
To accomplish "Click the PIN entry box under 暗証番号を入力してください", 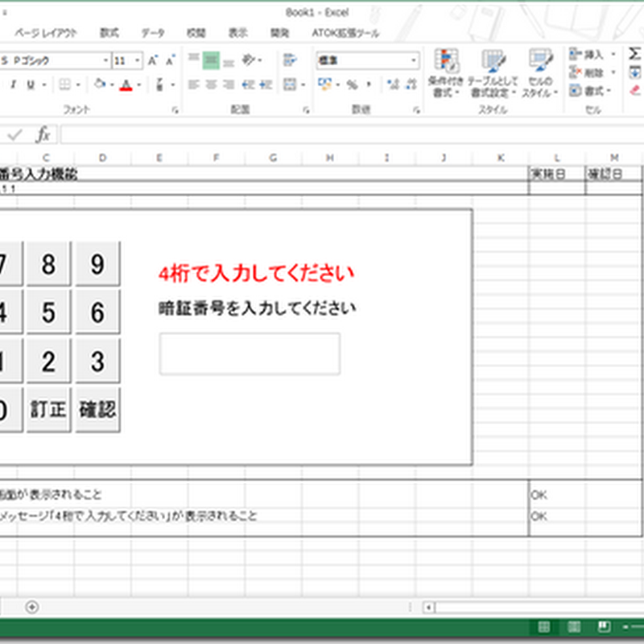I will pyautogui.click(x=250, y=354).
